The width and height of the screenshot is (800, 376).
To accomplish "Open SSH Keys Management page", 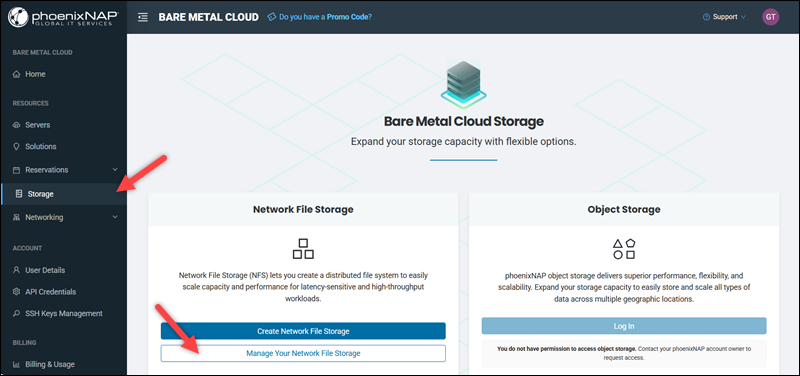I will (63, 313).
